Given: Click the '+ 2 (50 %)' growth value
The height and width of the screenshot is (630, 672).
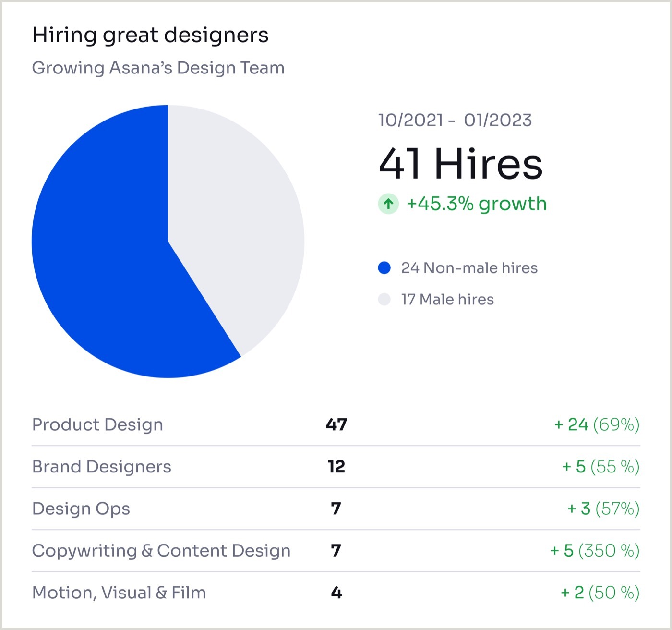Looking at the screenshot, I should (x=600, y=593).
